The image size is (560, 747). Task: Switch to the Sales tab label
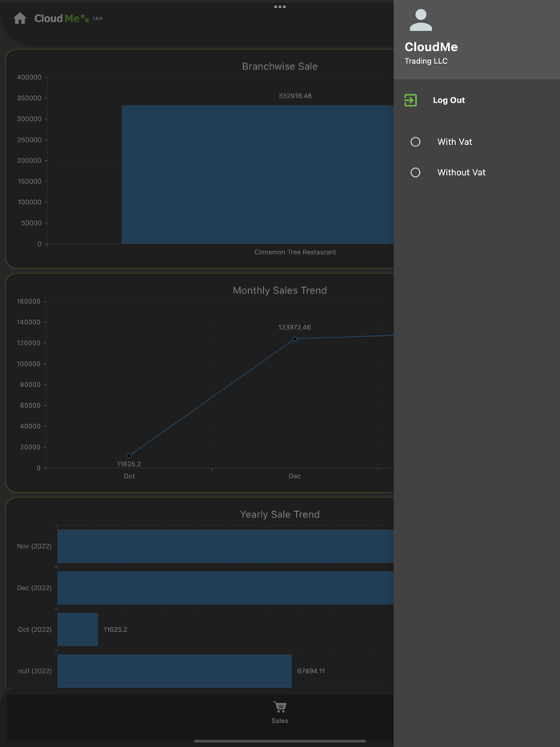pyautogui.click(x=280, y=721)
